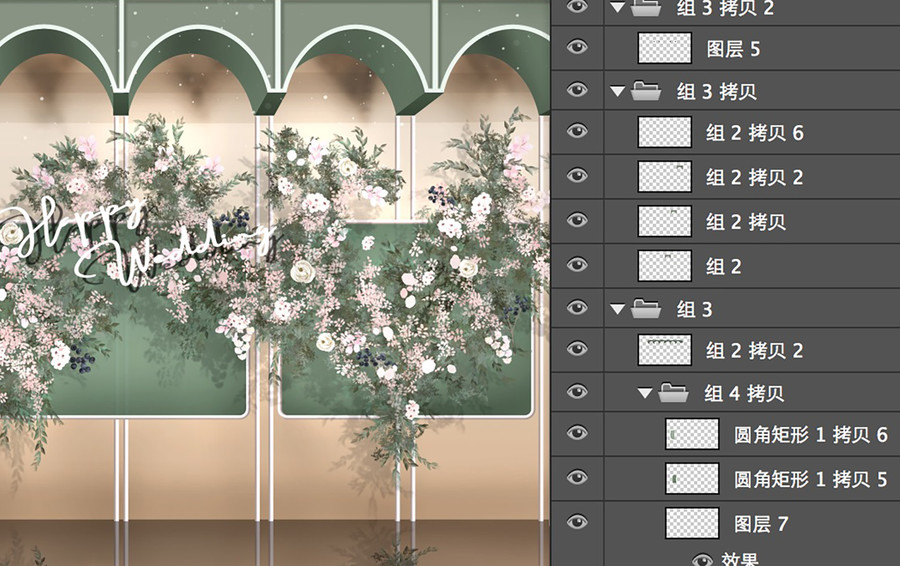
Task: Click the folder icon of 组 4 拷贝
Action: pos(673,392)
